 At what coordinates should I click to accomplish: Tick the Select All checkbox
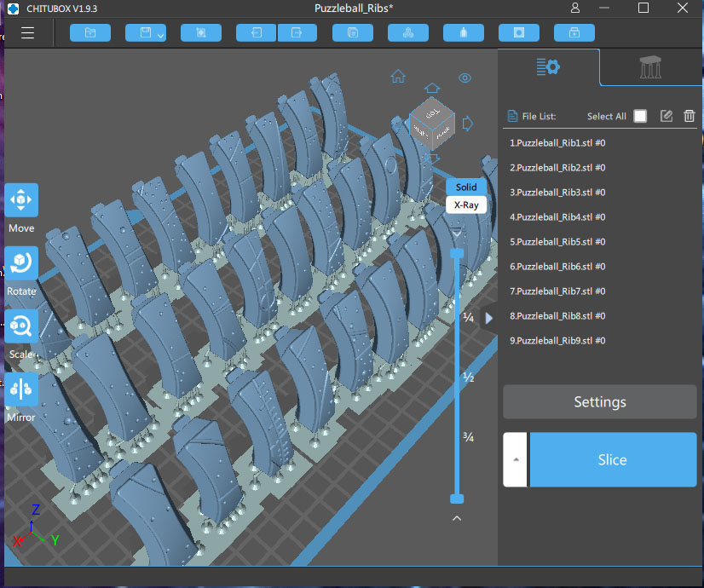[640, 116]
